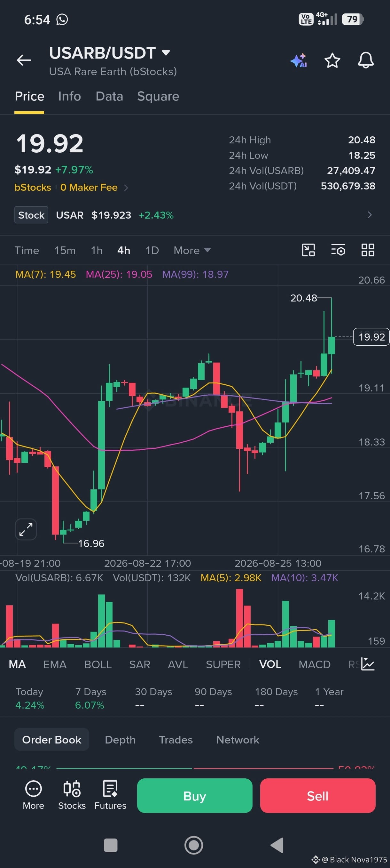Select the 4h interval
This screenshot has height=868, width=390.
(124, 250)
